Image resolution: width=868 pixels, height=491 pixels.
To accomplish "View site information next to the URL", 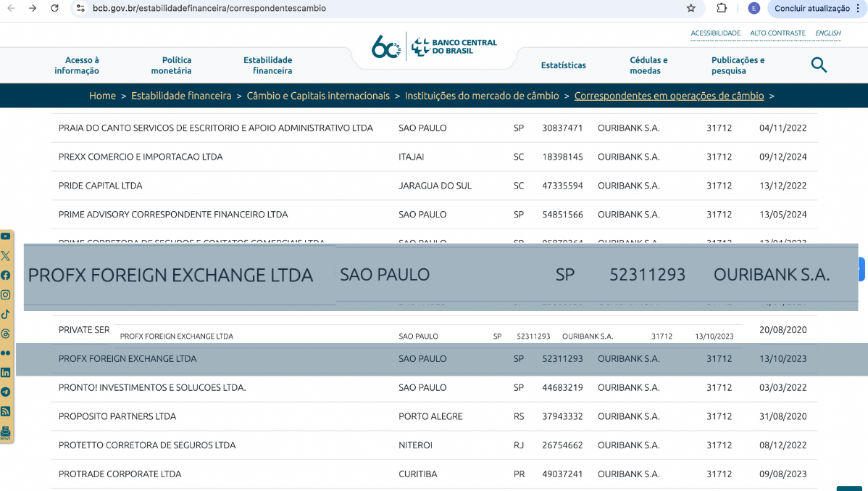I will (81, 8).
